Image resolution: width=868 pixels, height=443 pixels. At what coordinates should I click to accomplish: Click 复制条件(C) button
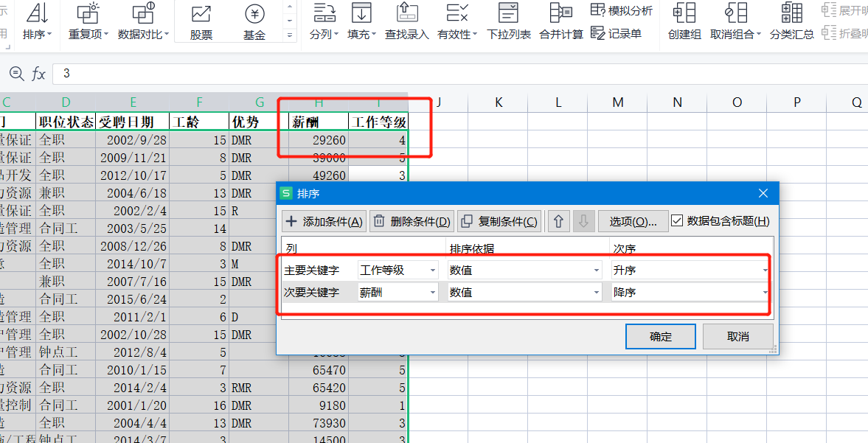[x=499, y=221]
